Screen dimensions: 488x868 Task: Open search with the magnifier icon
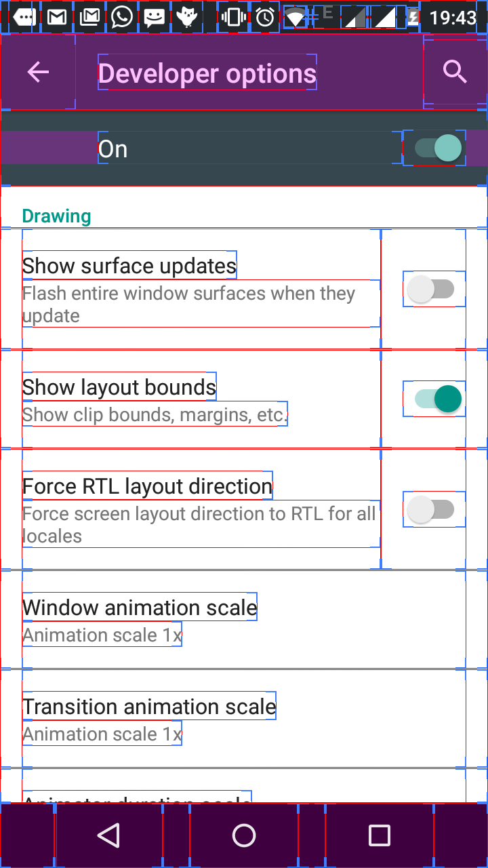click(x=455, y=71)
